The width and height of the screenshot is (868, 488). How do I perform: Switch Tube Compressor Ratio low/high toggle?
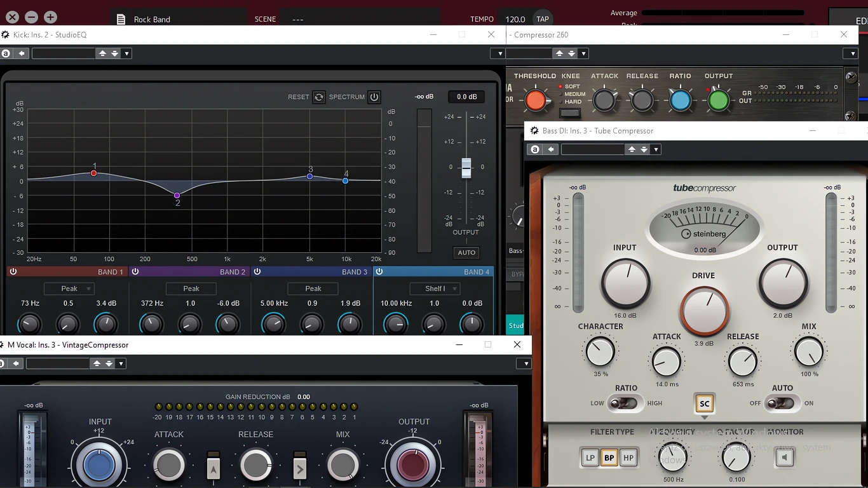tap(624, 403)
